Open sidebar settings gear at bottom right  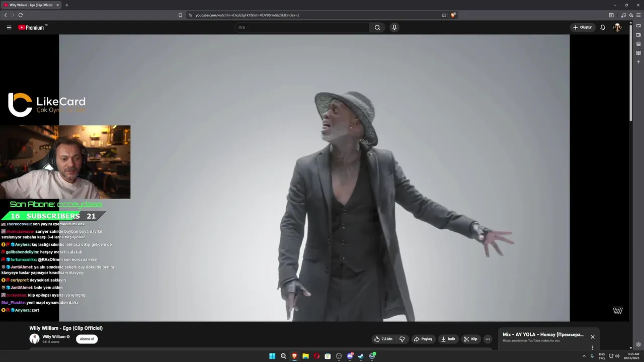(638, 344)
